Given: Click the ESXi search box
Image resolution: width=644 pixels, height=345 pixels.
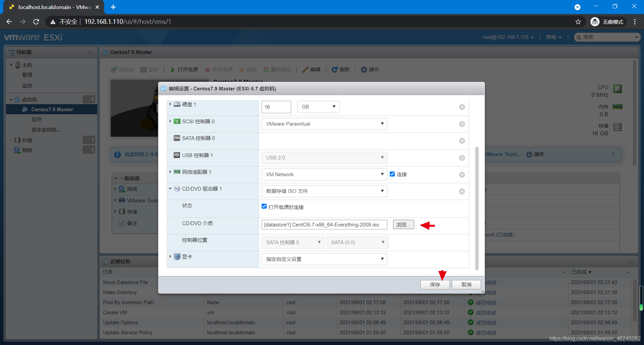Looking at the screenshot, I should (607, 37).
